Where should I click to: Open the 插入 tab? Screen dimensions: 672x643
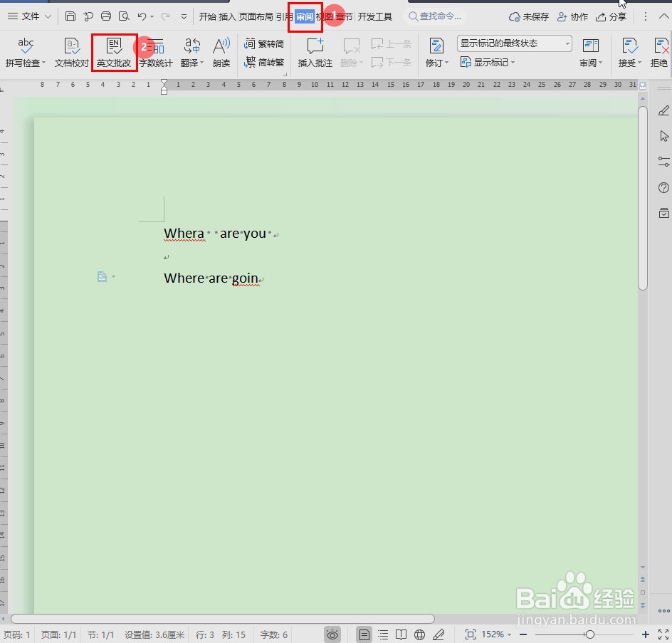click(227, 16)
